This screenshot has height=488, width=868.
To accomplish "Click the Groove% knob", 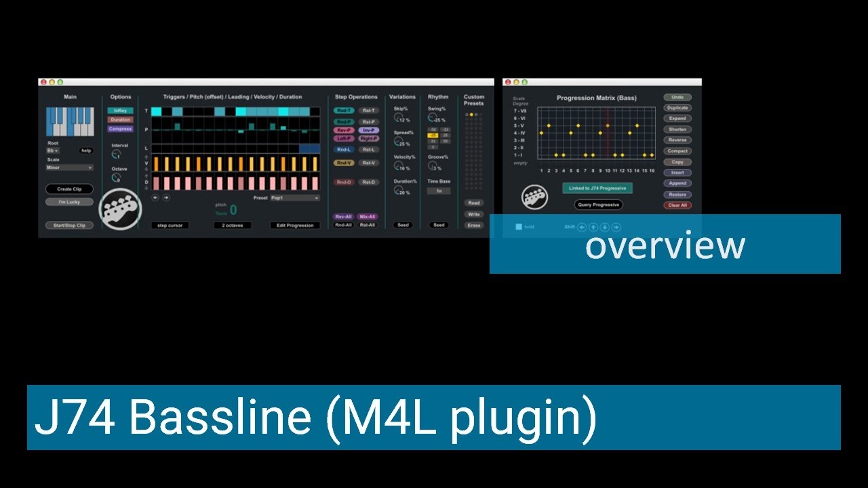I will 432,165.
